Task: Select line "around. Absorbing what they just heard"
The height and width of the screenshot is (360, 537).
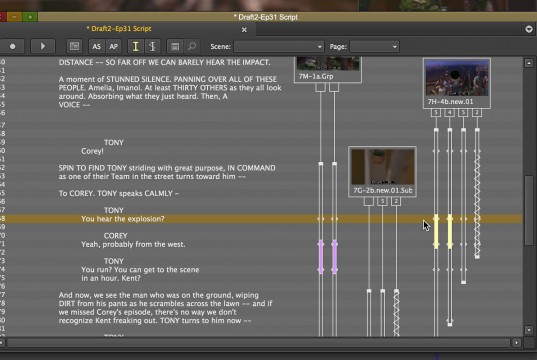Action: (143, 96)
